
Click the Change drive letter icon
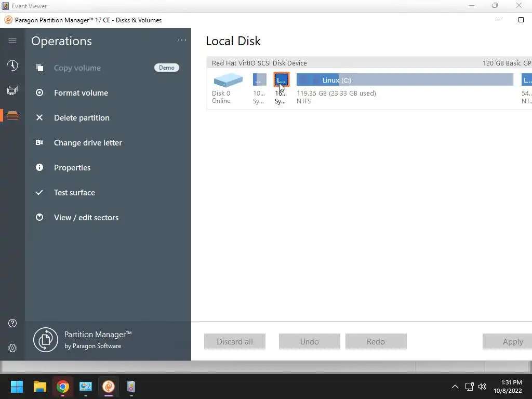tap(39, 142)
